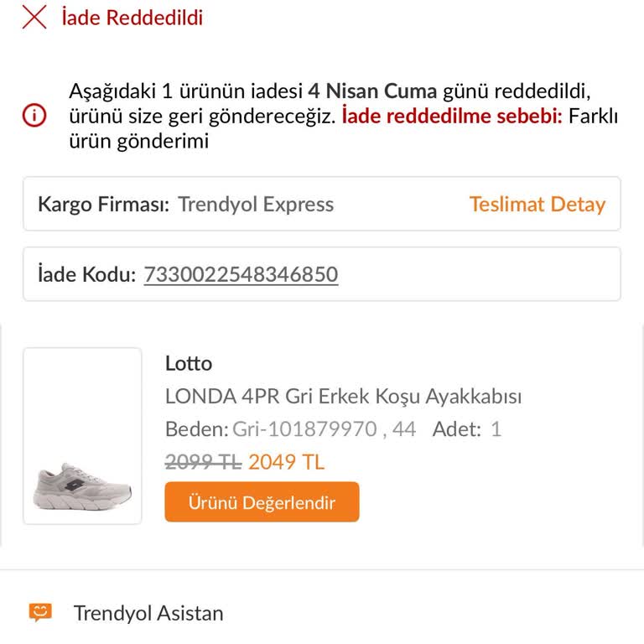Click the Lotto brand name
This screenshot has height=644, width=644.
[189, 363]
